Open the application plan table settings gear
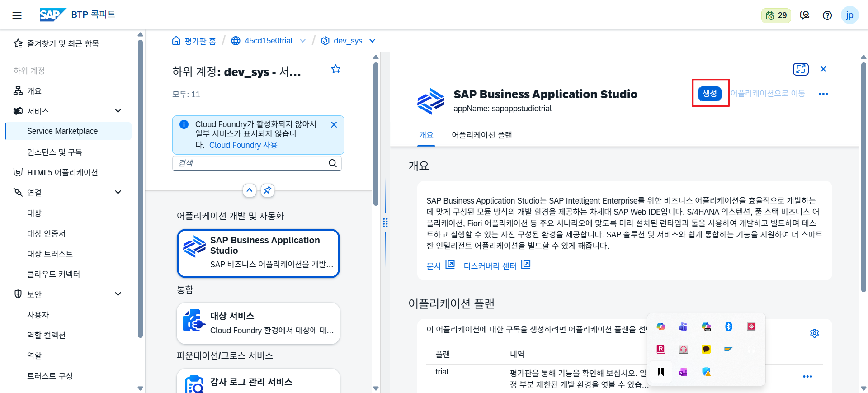The image size is (868, 393). 814,333
